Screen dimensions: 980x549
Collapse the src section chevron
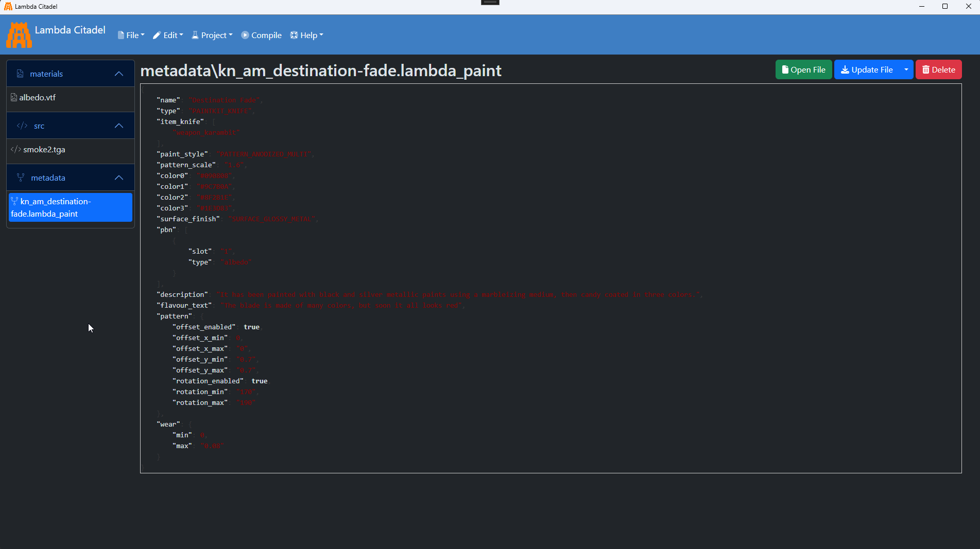click(119, 126)
